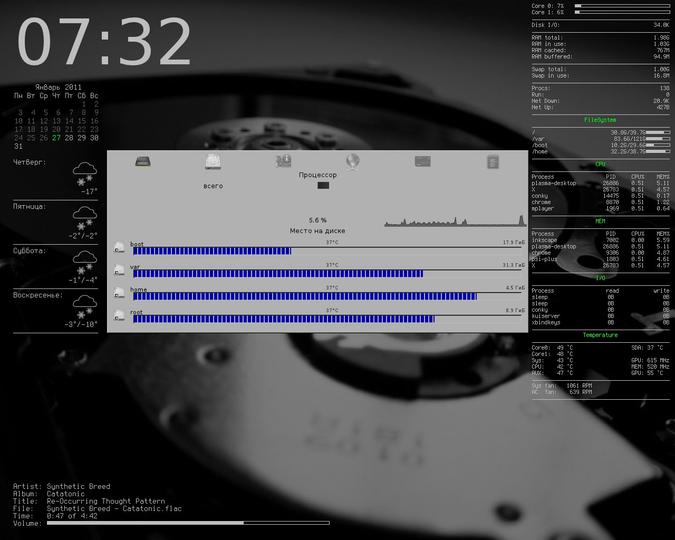This screenshot has height=540, width=675.
Task: Click the green FileSystem heading
Action: coord(600,120)
